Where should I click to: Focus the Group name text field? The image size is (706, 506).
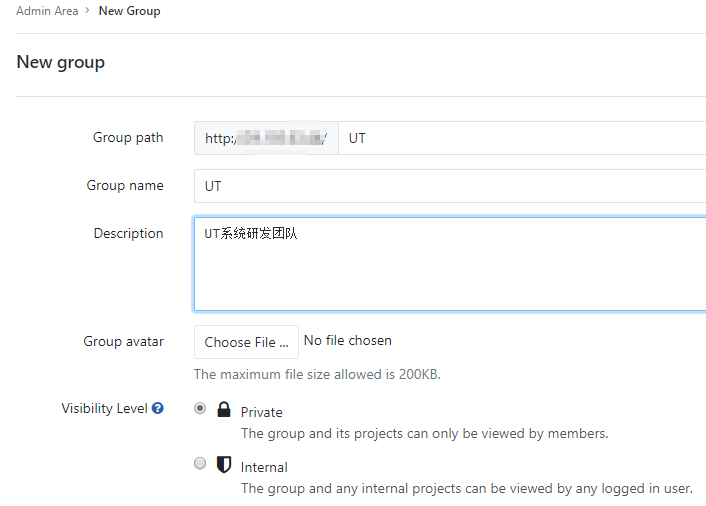pos(450,186)
